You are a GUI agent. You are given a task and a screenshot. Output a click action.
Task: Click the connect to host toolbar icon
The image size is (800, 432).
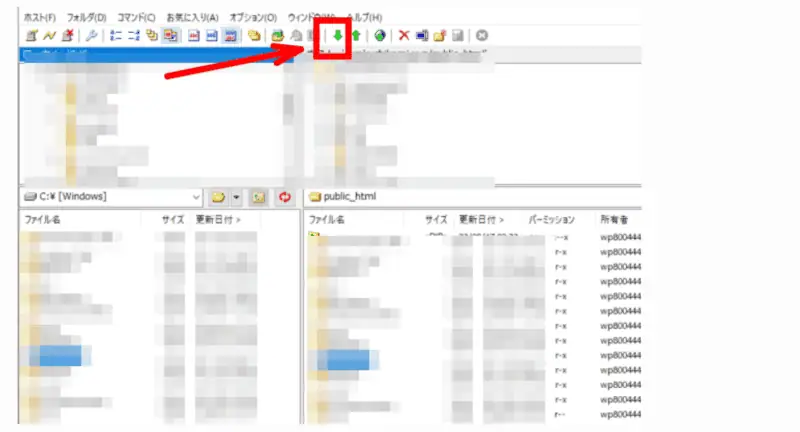32,36
